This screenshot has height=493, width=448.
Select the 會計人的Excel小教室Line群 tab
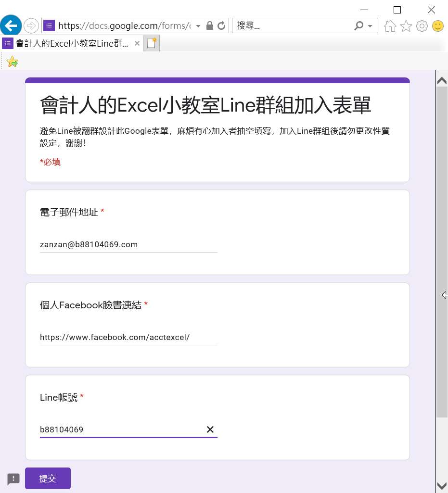click(72, 43)
